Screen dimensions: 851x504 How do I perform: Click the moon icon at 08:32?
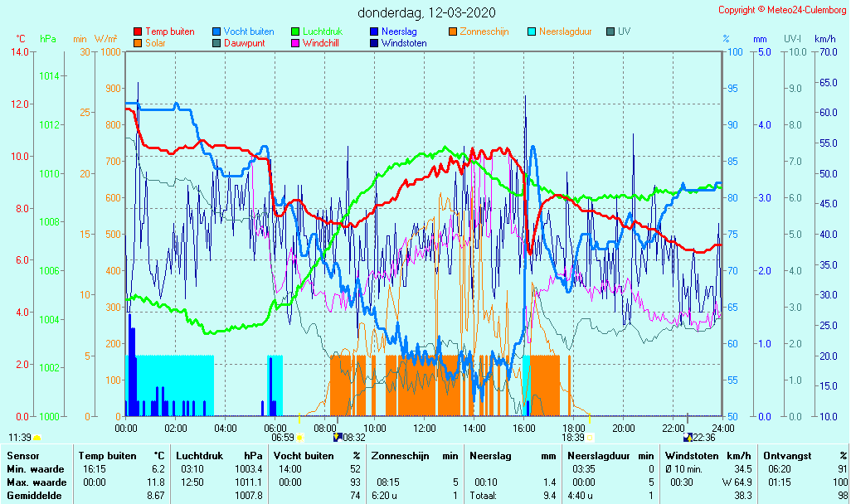click(x=337, y=437)
